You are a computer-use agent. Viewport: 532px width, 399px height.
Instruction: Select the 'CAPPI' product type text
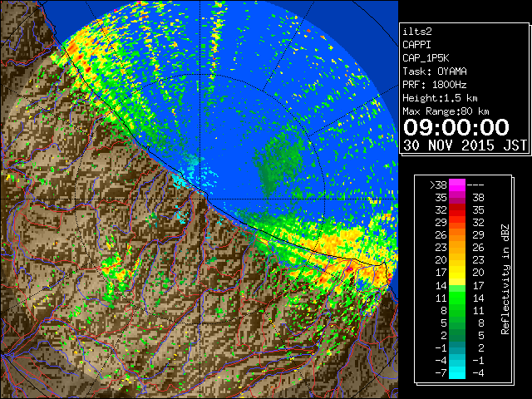416,45
